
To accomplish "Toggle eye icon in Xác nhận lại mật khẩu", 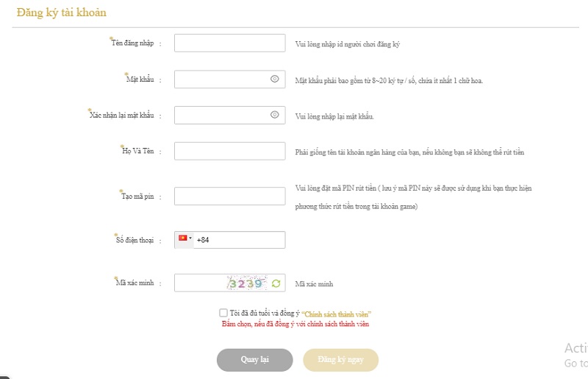I will point(274,115).
